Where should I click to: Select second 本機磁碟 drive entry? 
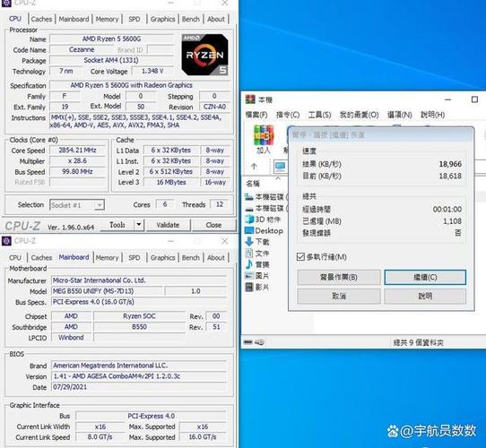coord(266,209)
